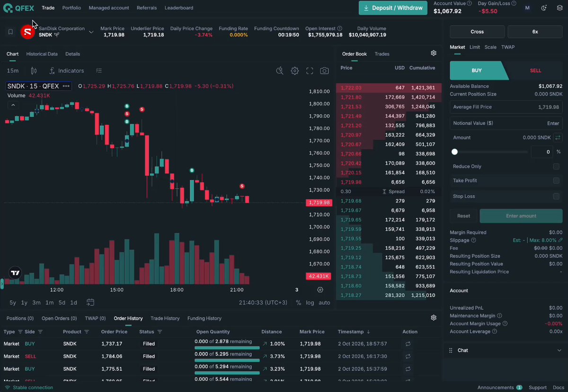Screen dimensions: 568x392
Task: Click info icon beside Day Gain/Loss
Action: pyautogui.click(x=515, y=3)
